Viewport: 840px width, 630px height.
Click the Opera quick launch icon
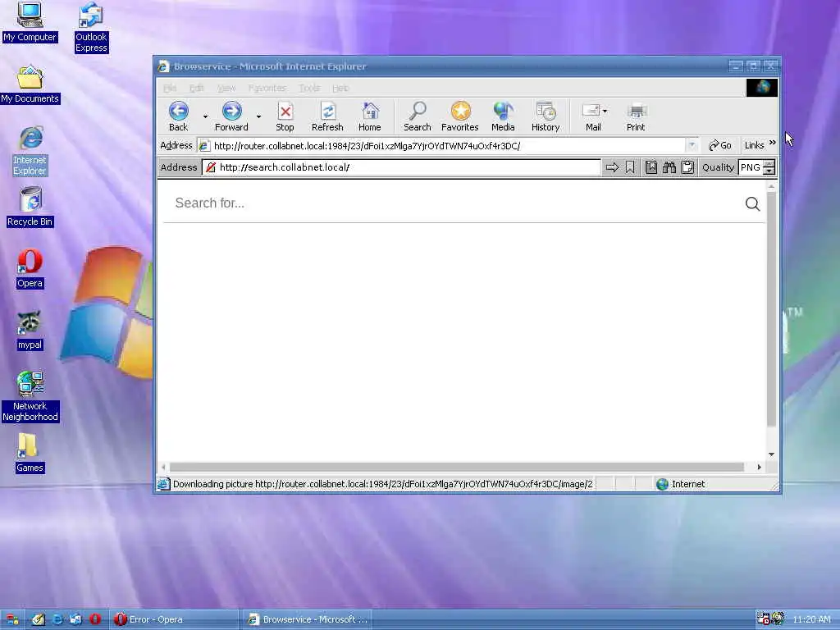coord(95,619)
